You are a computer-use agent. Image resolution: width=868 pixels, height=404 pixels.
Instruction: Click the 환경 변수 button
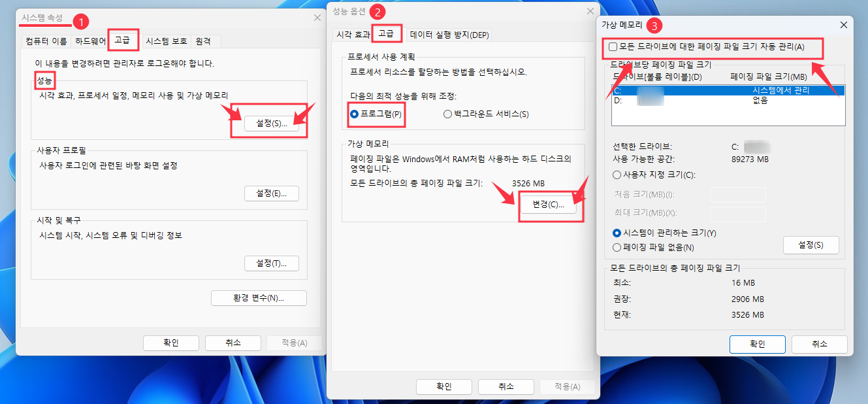click(x=259, y=297)
